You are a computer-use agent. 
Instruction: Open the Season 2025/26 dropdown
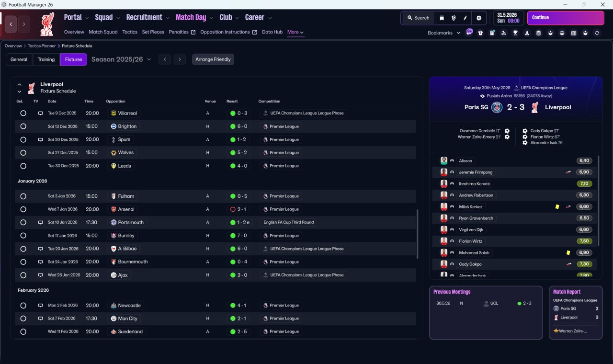(x=121, y=59)
